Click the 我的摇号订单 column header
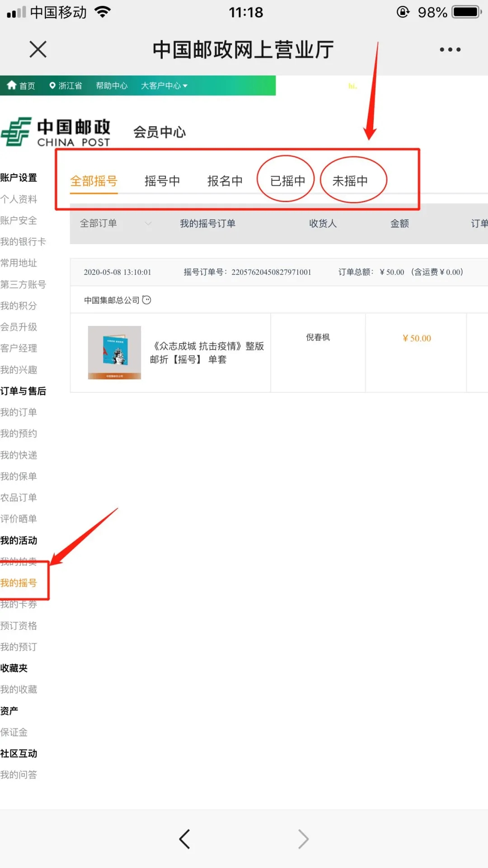488x868 pixels. pyautogui.click(x=208, y=223)
